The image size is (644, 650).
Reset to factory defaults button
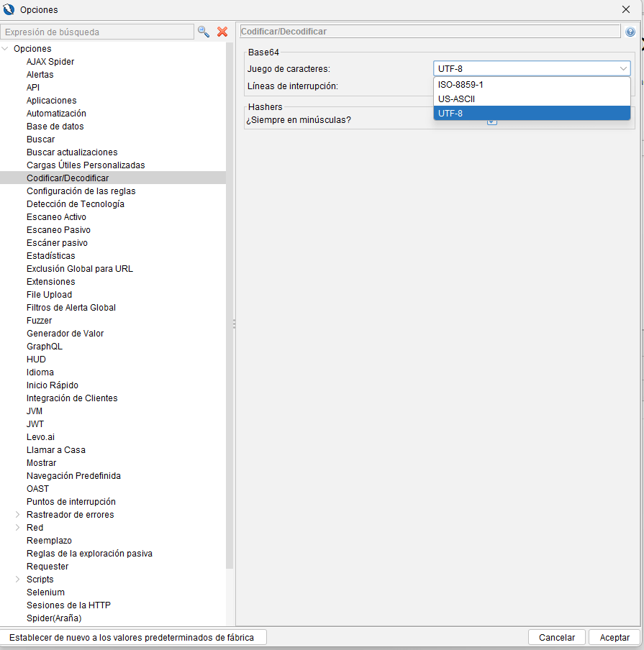pos(133,637)
